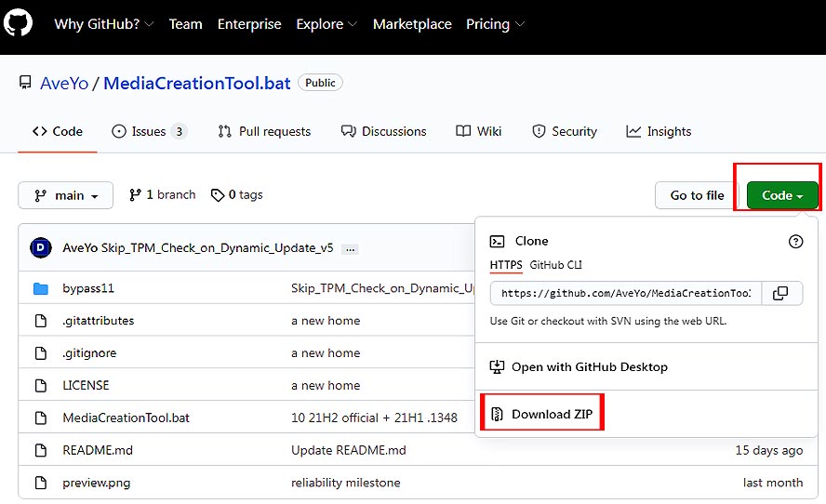This screenshot has height=504, width=826.
Task: Open the preview.png file link
Action: [x=97, y=483]
